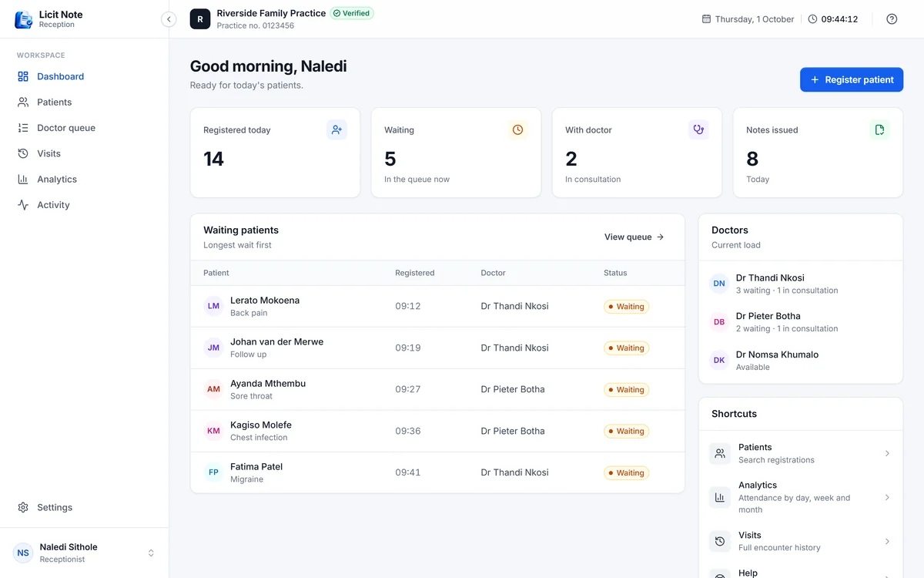Screen dimensions: 924x578
Task: Click the Licit Note app logo
Action: tap(24, 19)
